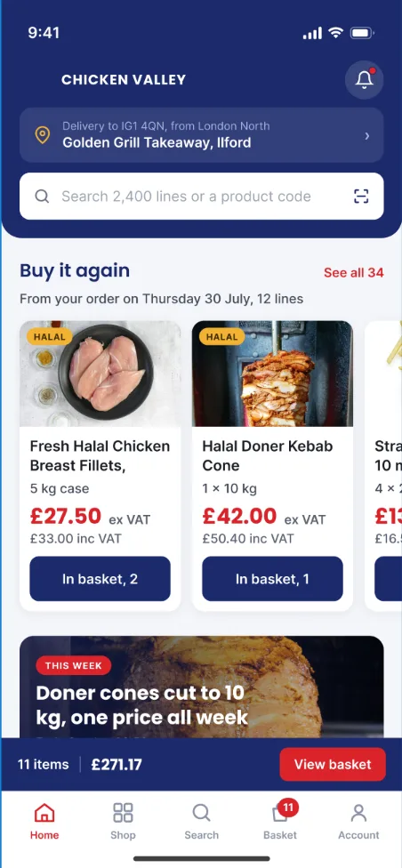Go to the Shop grid icon
The height and width of the screenshot is (868, 402).
123,813
